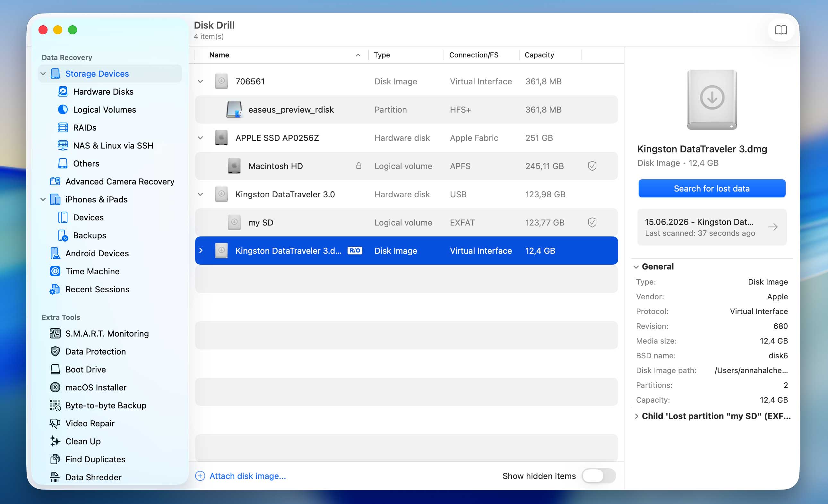Click the shield icon on Macintosh HD row
828x504 pixels.
coord(592,166)
